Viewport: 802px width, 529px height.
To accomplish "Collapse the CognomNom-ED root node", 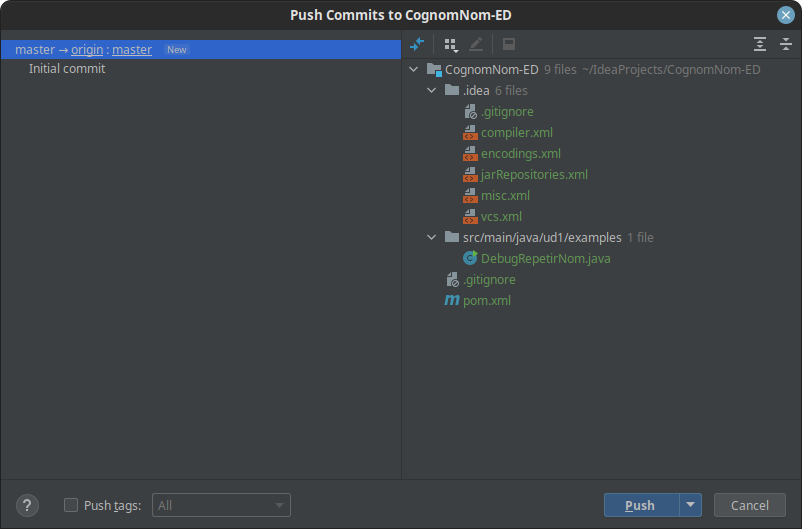I will point(414,69).
